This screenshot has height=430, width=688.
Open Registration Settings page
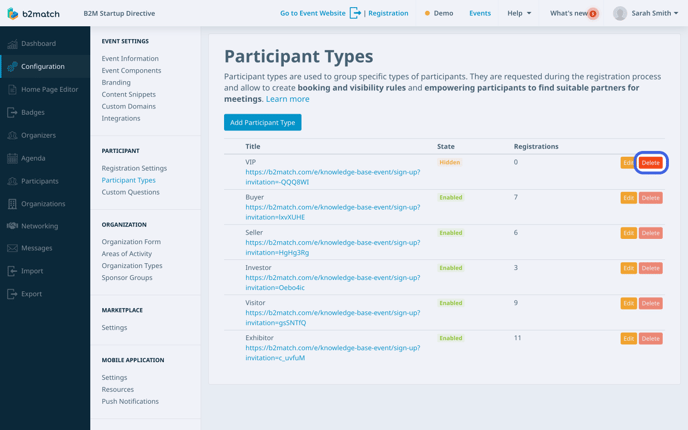point(134,168)
